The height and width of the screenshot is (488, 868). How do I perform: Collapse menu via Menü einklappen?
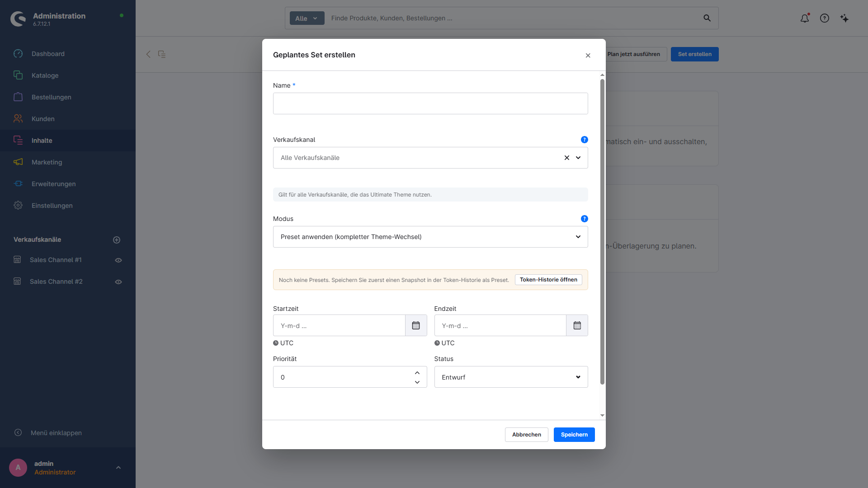pos(56,433)
